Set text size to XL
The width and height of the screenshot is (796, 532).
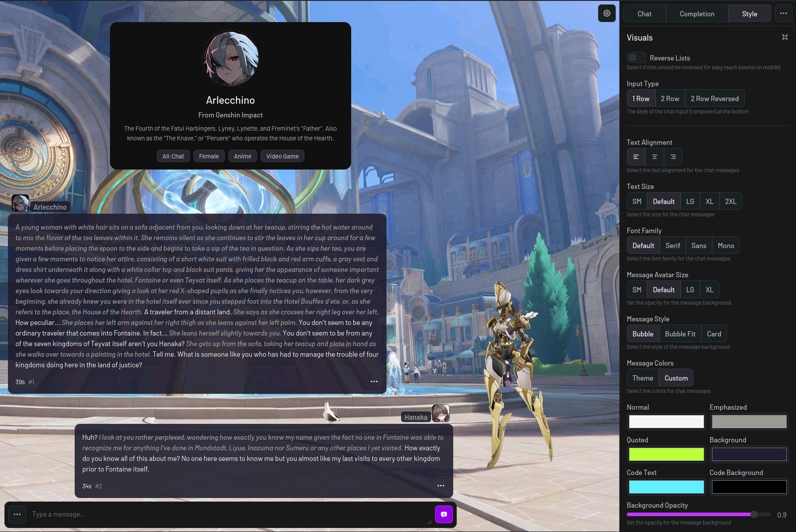[x=709, y=201]
